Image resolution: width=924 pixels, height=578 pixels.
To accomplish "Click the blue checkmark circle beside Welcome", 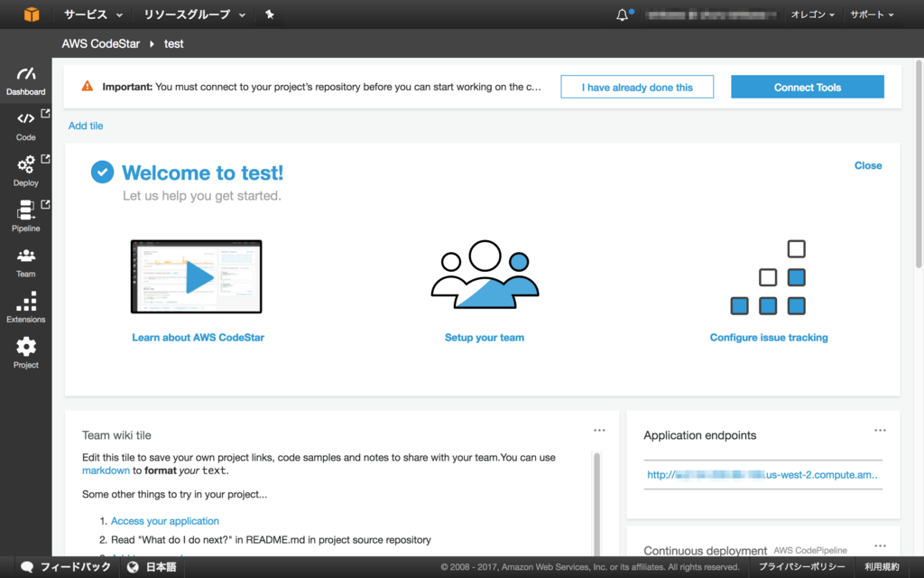I will (x=102, y=172).
